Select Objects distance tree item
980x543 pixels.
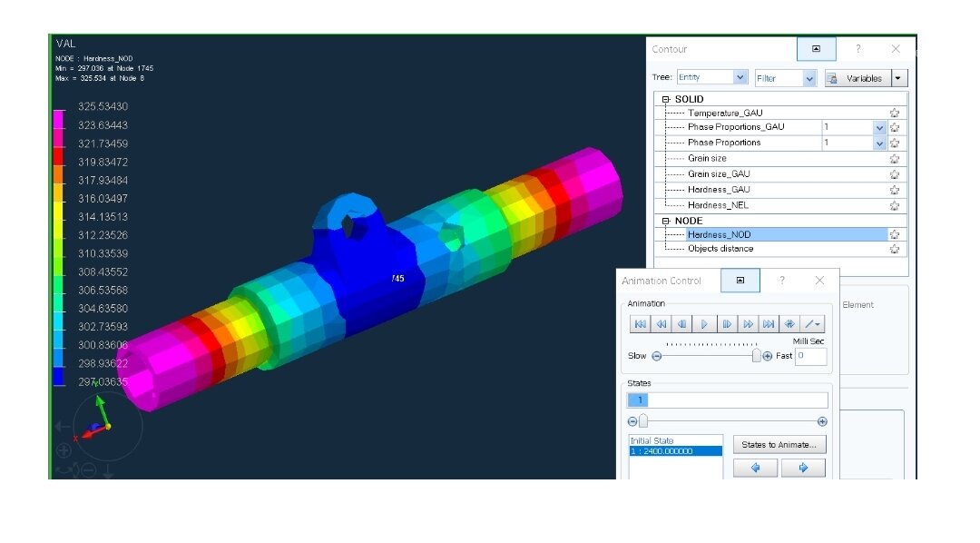pos(720,249)
